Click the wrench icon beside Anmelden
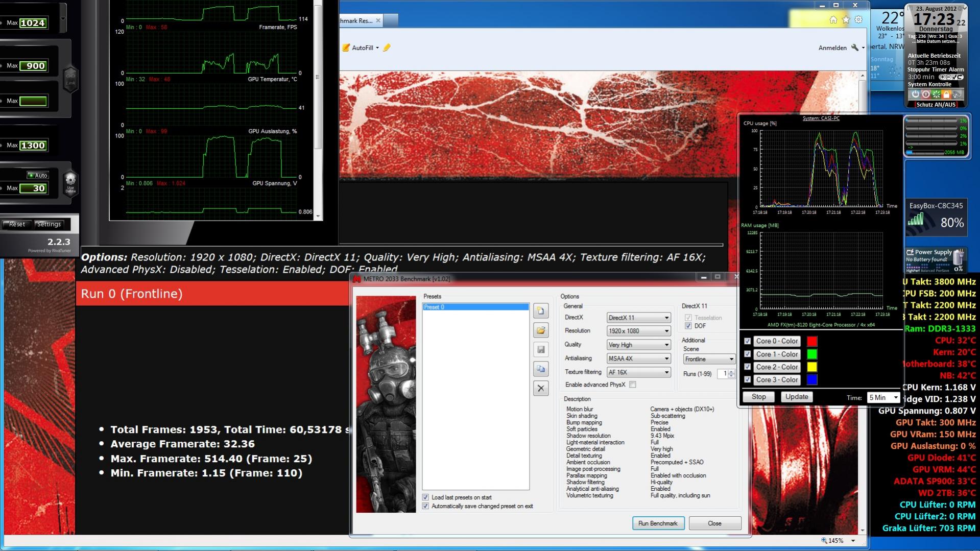The image size is (980, 551). tap(855, 47)
